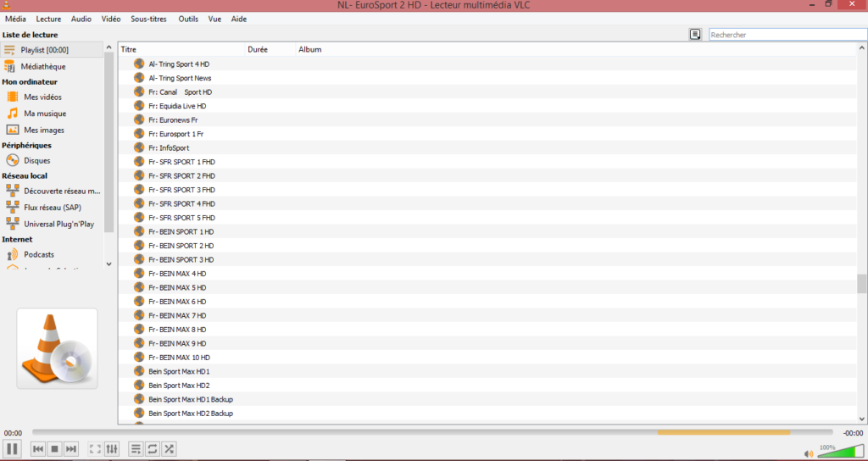Select Fr: Eurosport 1 Fr channel

coord(175,134)
